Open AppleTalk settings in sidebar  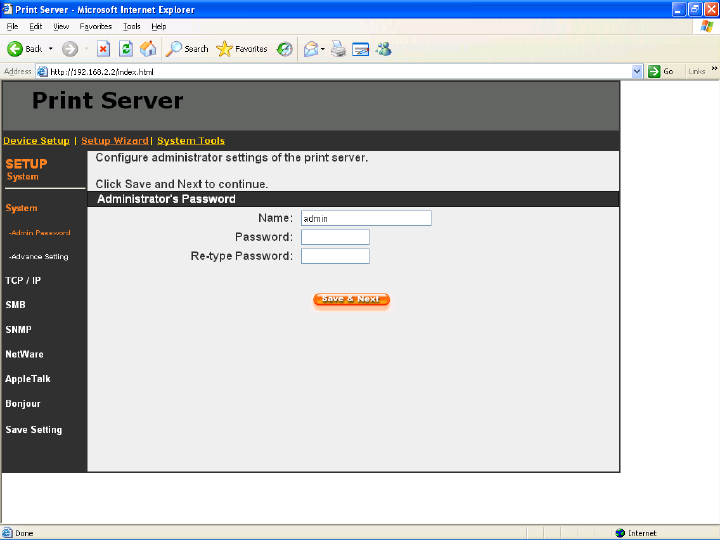[28, 379]
